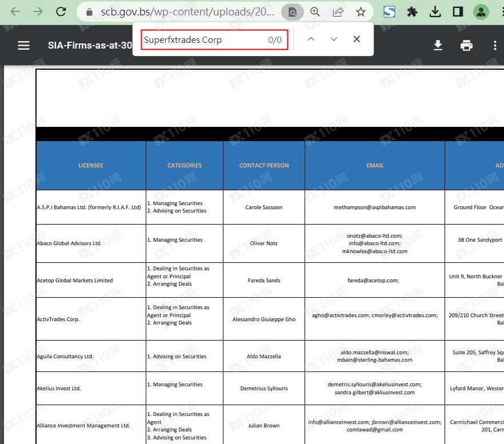Open the user profile avatar
This screenshot has height=444, width=504.
tap(481, 11)
